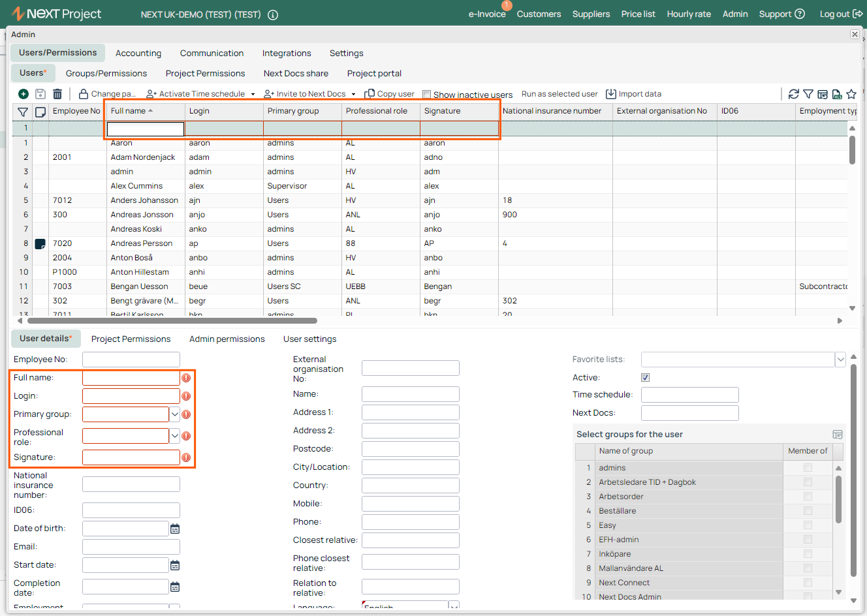The width and height of the screenshot is (867, 616).
Task: Open Support help menu
Action: [x=781, y=14]
